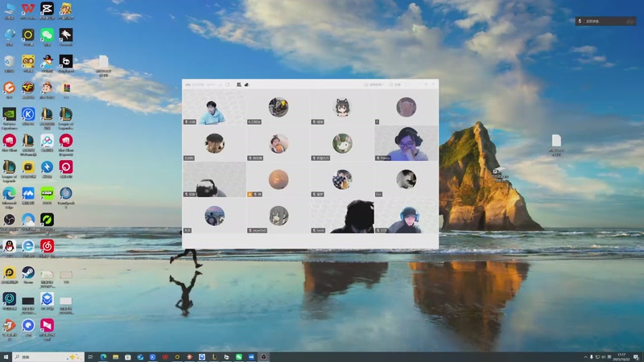644x362 pixels.
Task: Open the blue chat-bubble circle desktop app
Action: [x=28, y=327]
